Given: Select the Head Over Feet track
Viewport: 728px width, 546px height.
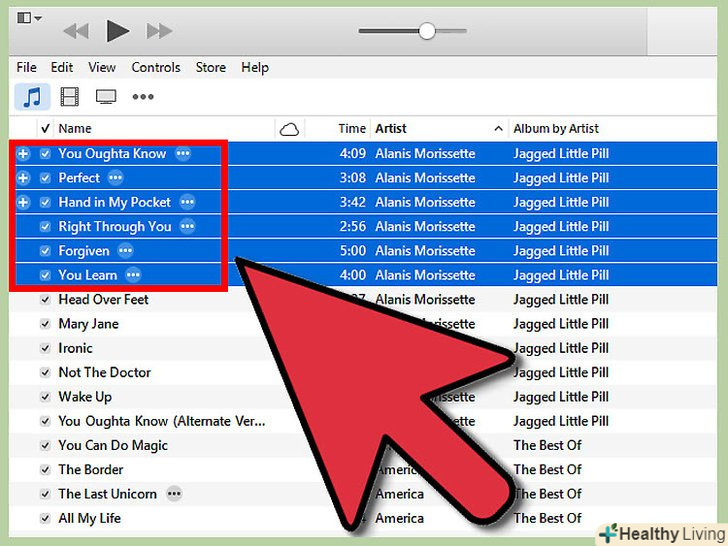Looking at the screenshot, I should coord(104,299).
